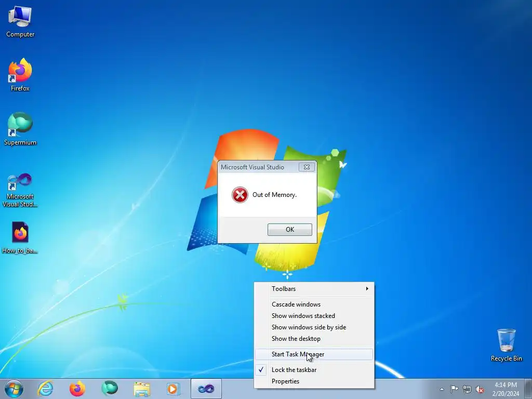Open the Action Center flag icon

click(454, 389)
